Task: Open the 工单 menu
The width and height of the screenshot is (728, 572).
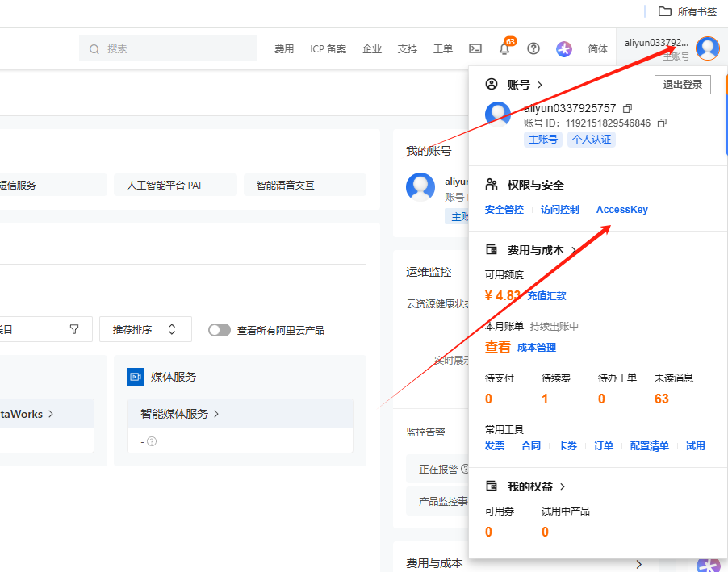Action: click(443, 48)
